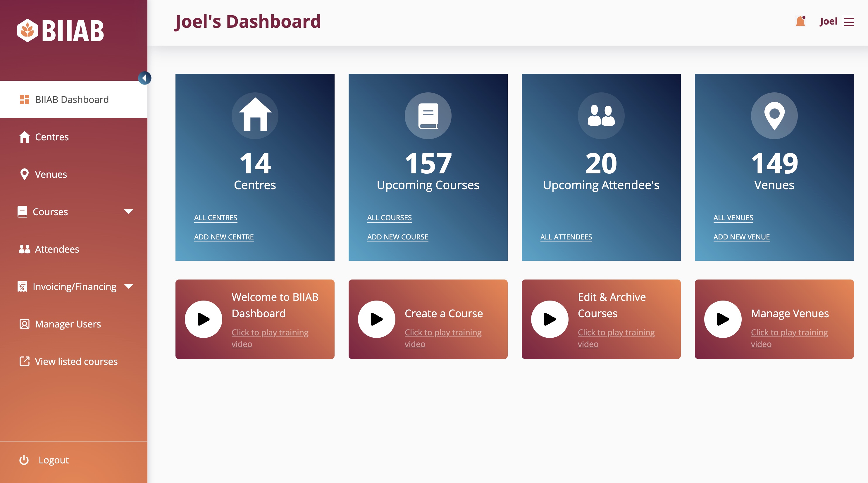The height and width of the screenshot is (483, 868).
Task: Click the map pin icon on Venues card
Action: point(774,115)
